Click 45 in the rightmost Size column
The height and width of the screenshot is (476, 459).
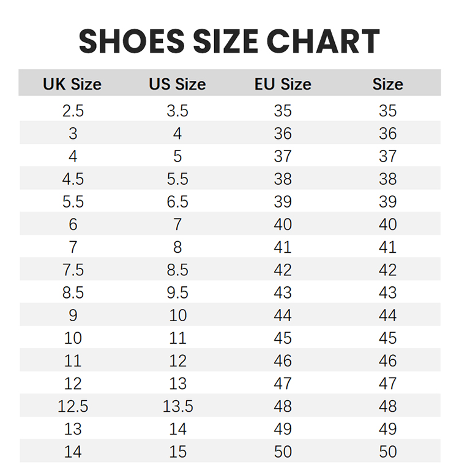point(387,338)
